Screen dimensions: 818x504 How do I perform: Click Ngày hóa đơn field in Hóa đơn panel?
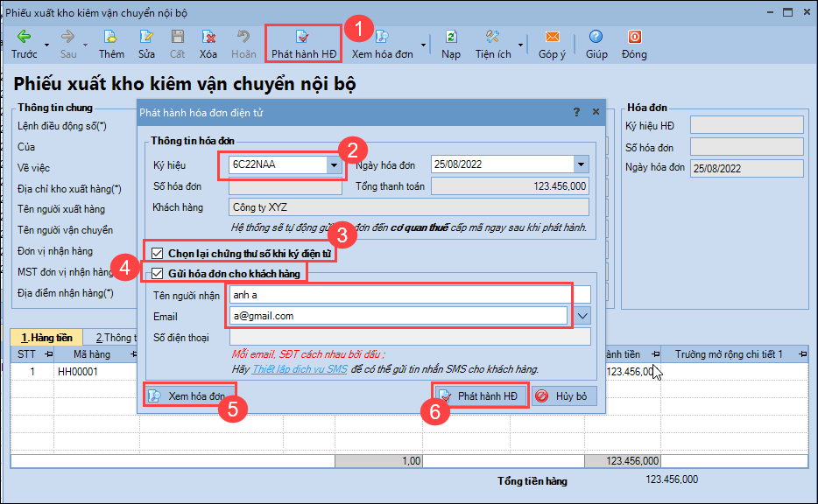tap(746, 168)
